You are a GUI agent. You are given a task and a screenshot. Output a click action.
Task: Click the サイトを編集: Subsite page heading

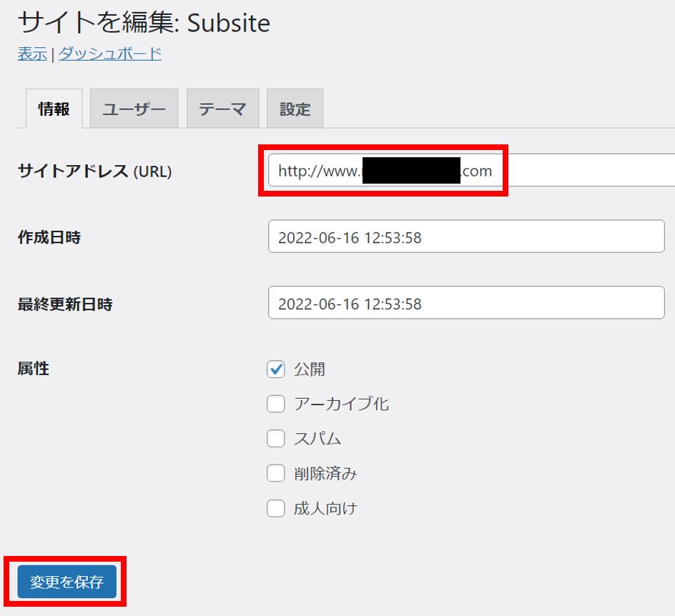[x=144, y=24]
